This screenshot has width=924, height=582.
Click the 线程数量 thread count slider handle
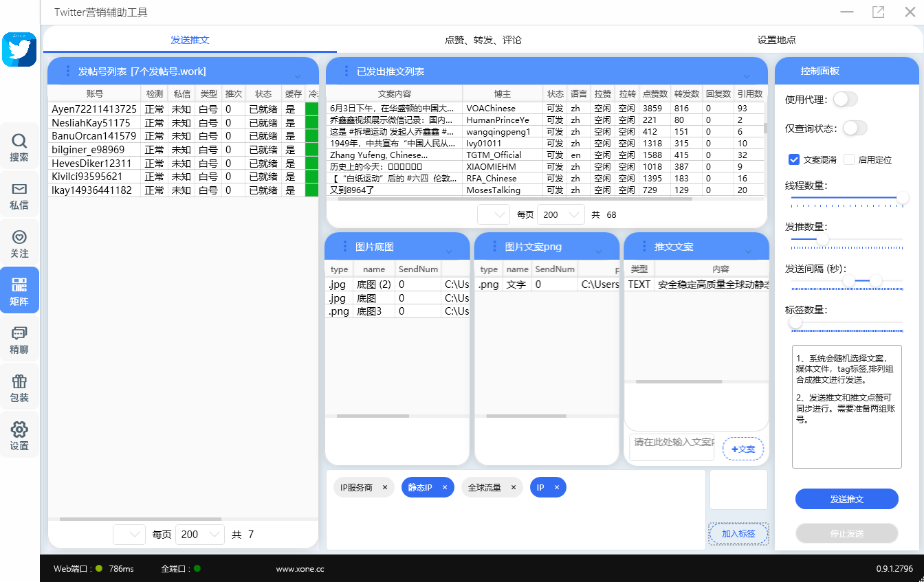point(903,197)
